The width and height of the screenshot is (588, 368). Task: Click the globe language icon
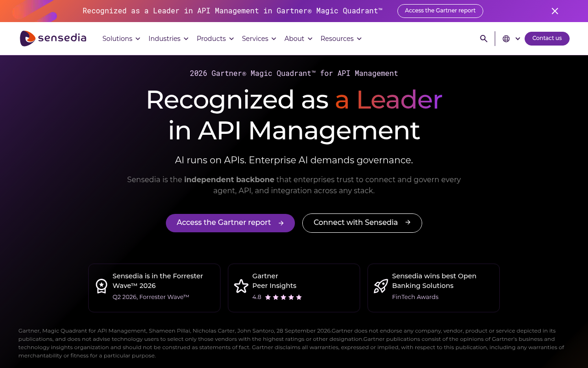click(506, 39)
